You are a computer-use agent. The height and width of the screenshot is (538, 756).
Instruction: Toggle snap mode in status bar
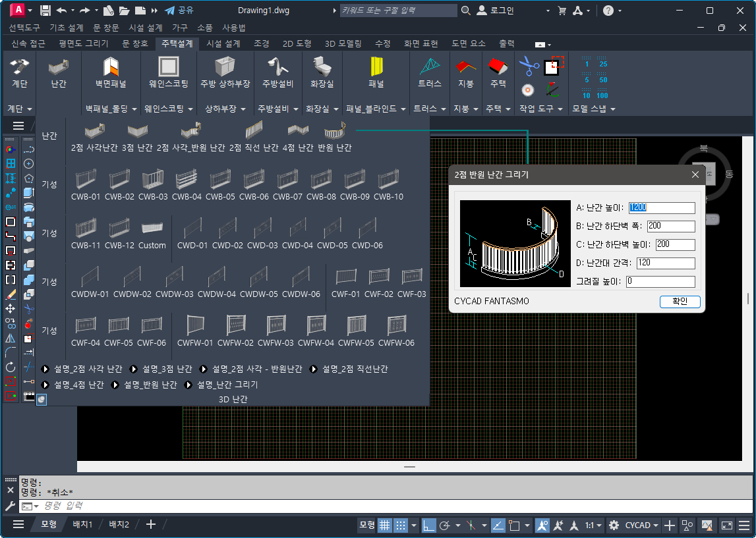click(x=400, y=525)
